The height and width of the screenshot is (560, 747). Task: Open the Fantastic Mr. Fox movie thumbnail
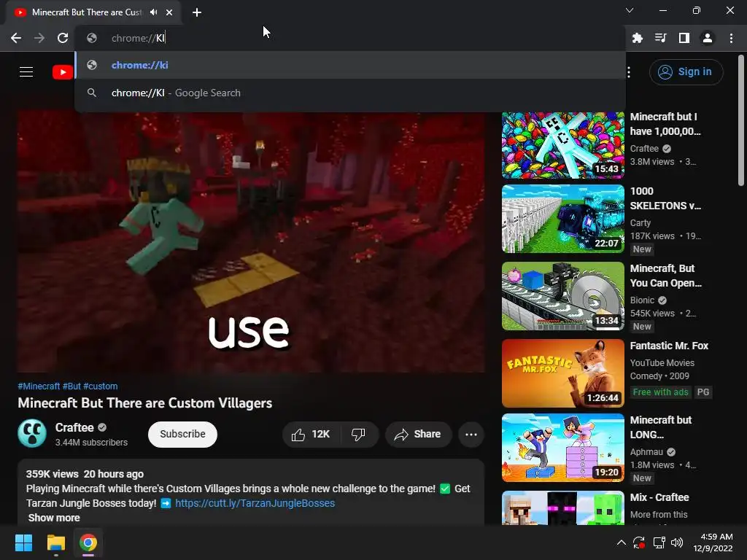coord(562,373)
